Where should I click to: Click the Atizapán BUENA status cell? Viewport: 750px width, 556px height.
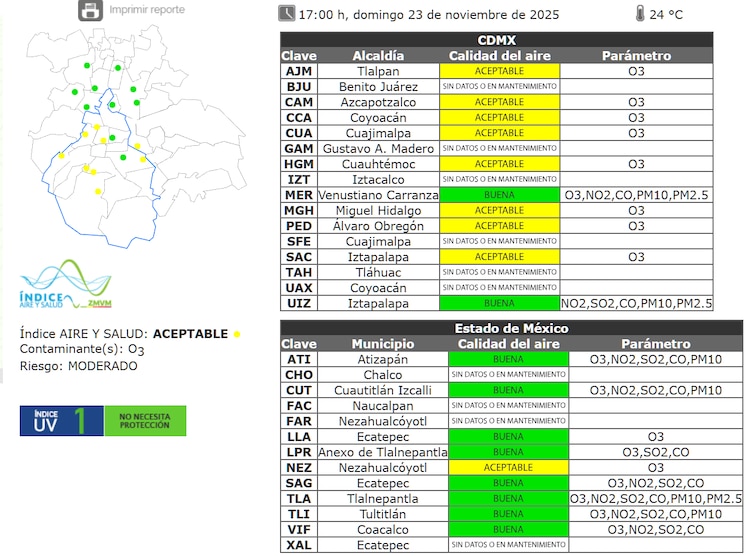[x=508, y=359]
